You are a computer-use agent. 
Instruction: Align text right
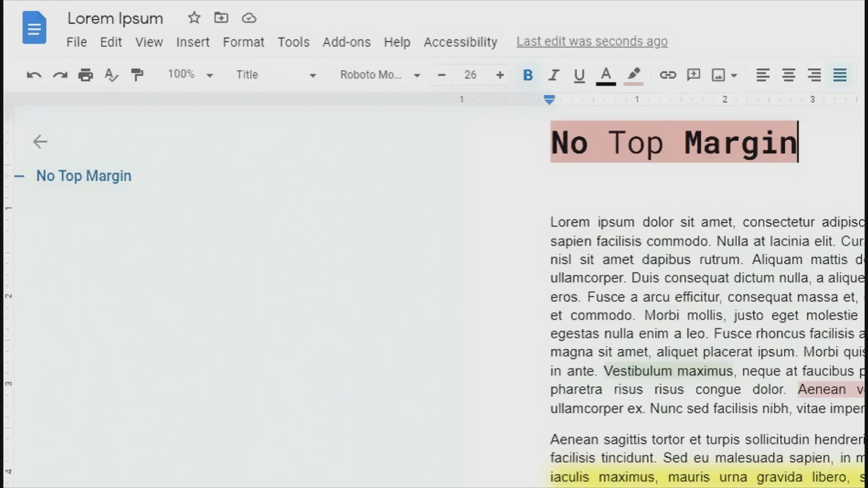tap(814, 75)
